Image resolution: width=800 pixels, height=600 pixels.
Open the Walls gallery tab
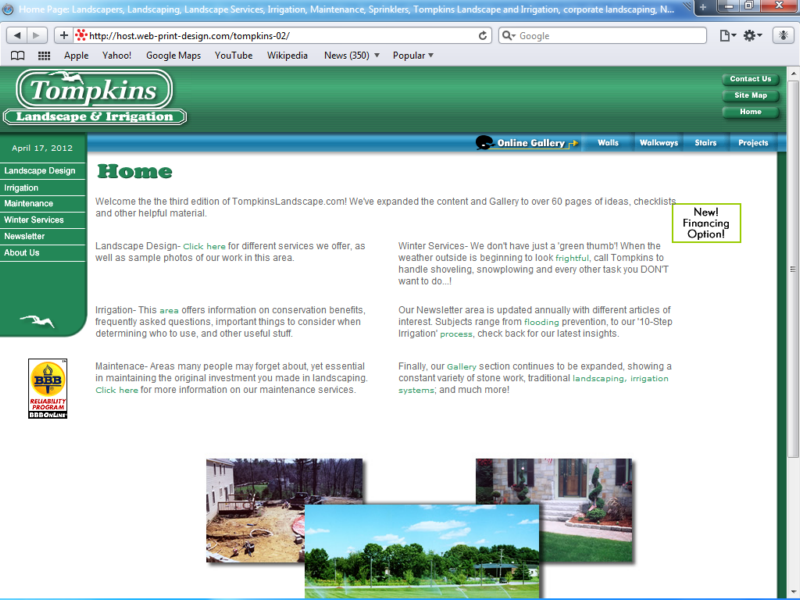(608, 143)
